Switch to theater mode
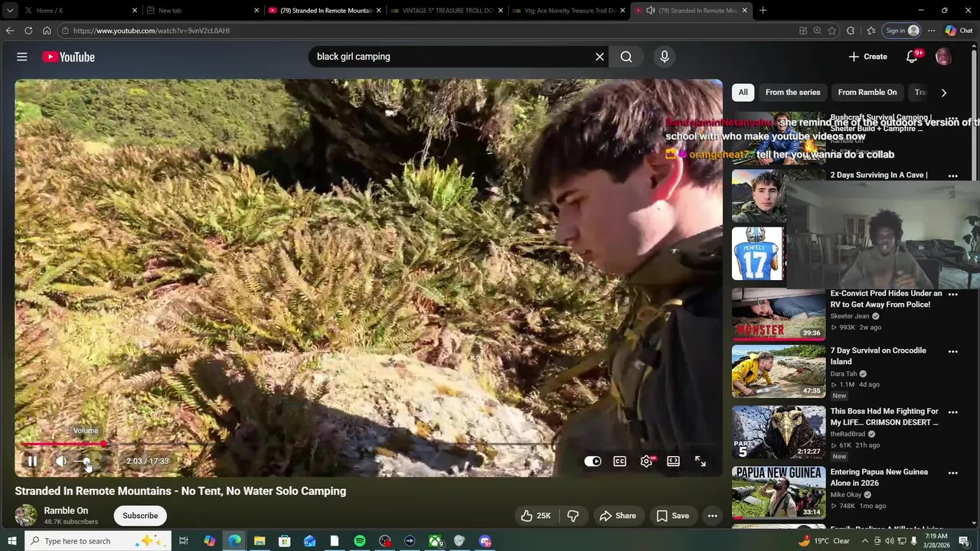 tap(673, 461)
